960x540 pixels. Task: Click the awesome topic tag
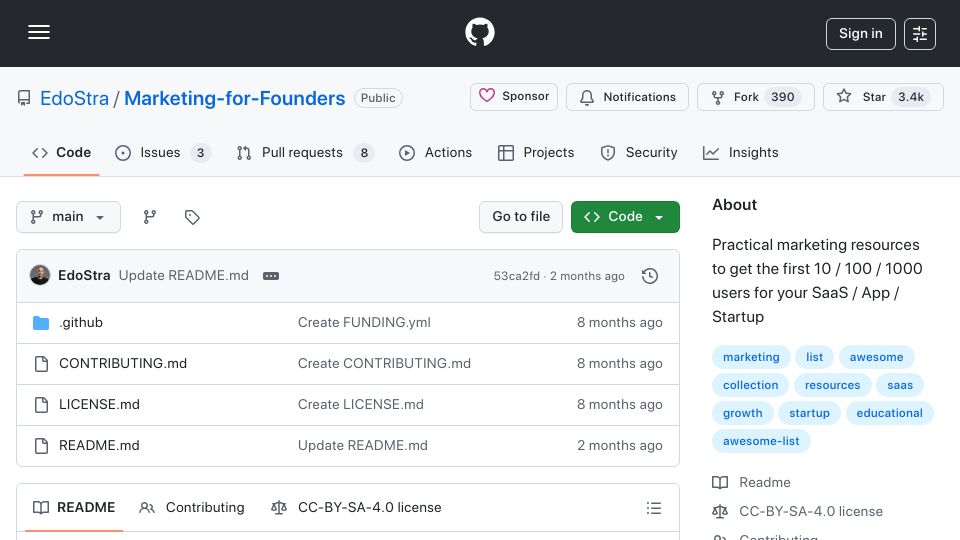click(876, 357)
